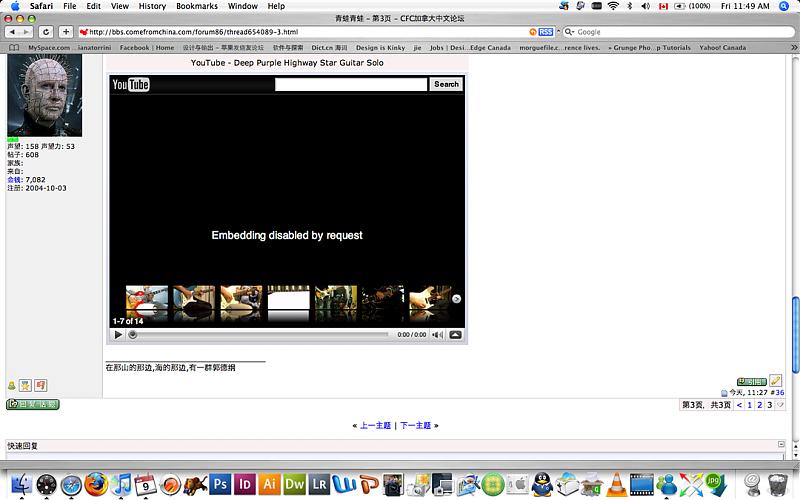The width and height of the screenshot is (800, 500).
Task: Open Google search engine dropdown arrow
Action: click(x=569, y=32)
